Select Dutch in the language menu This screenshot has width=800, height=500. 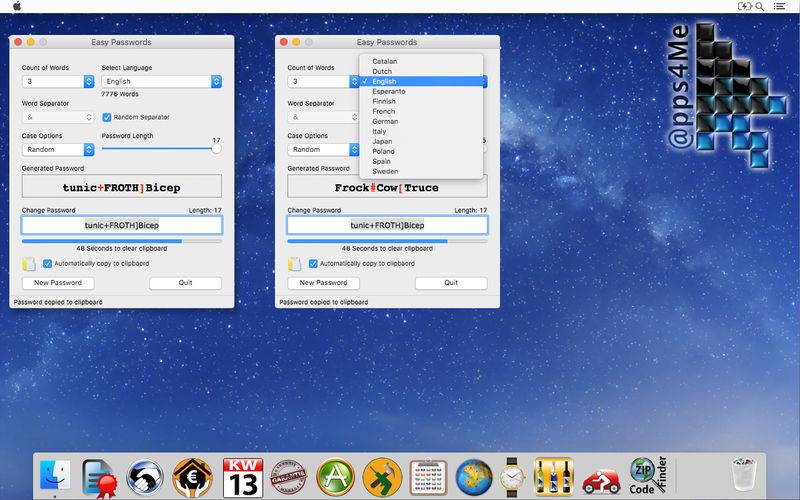click(x=421, y=71)
